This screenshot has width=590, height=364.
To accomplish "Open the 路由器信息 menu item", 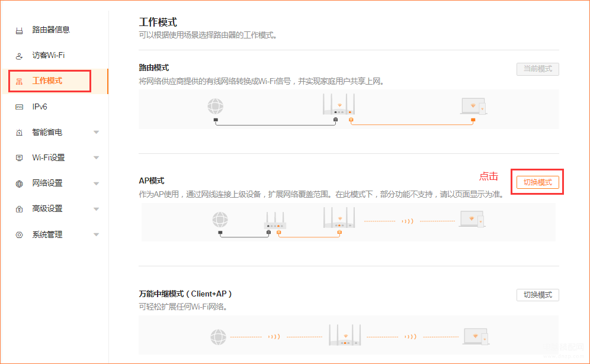I will [x=51, y=30].
